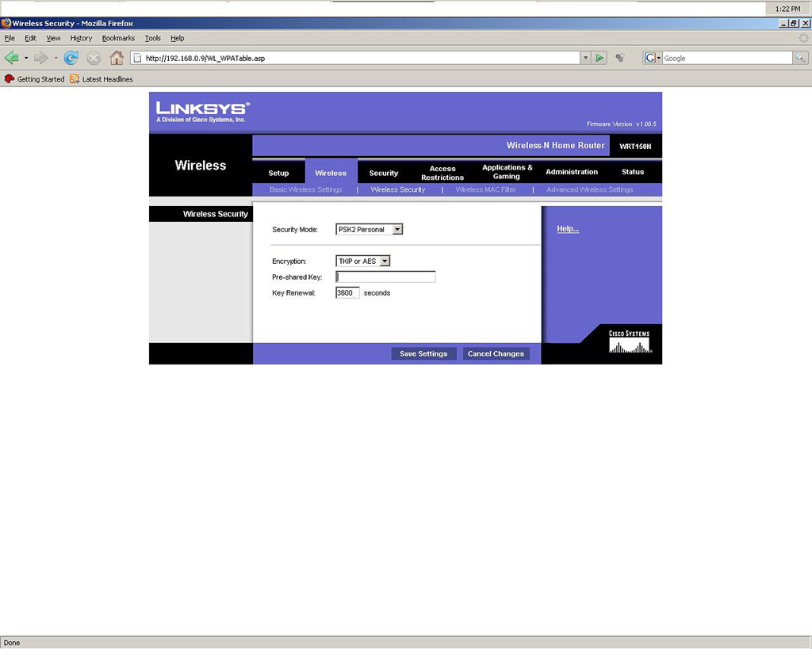Go to the Firefox Home page icon
Screen dimensions: 812x649
pos(117,58)
